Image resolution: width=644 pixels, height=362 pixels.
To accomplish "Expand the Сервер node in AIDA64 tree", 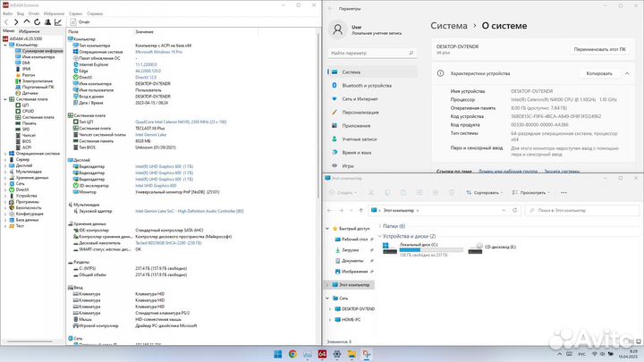I will coord(5,160).
